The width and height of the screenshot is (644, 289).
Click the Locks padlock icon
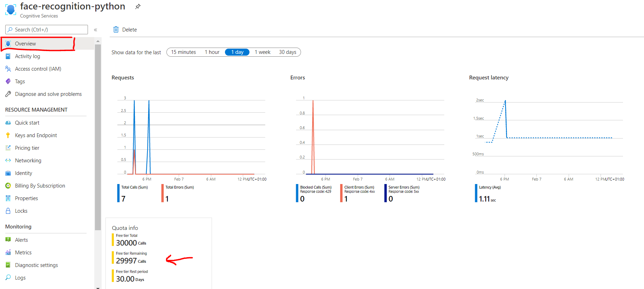coord(8,211)
